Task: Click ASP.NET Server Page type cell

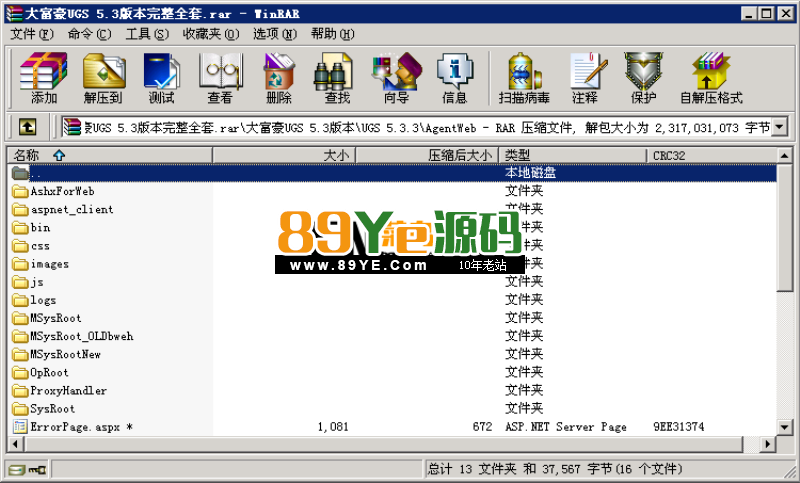Action: pyautogui.click(x=566, y=427)
